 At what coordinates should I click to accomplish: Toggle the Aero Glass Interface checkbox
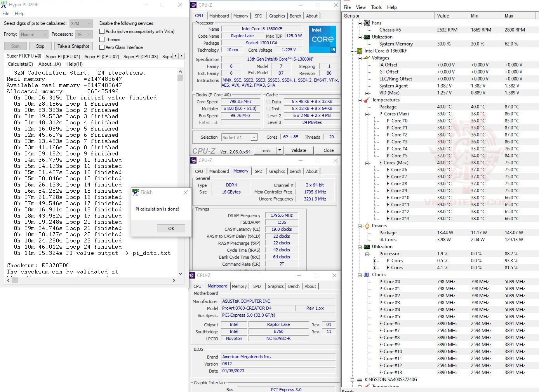tap(102, 47)
